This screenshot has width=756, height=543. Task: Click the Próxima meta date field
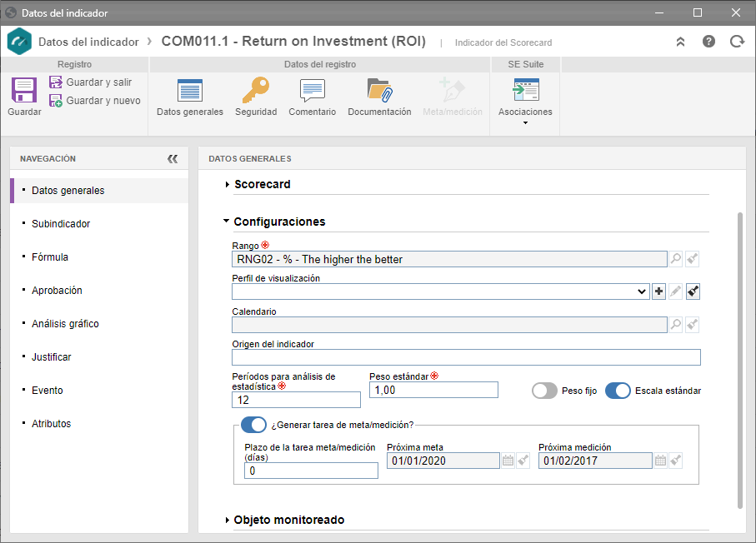pos(443,461)
